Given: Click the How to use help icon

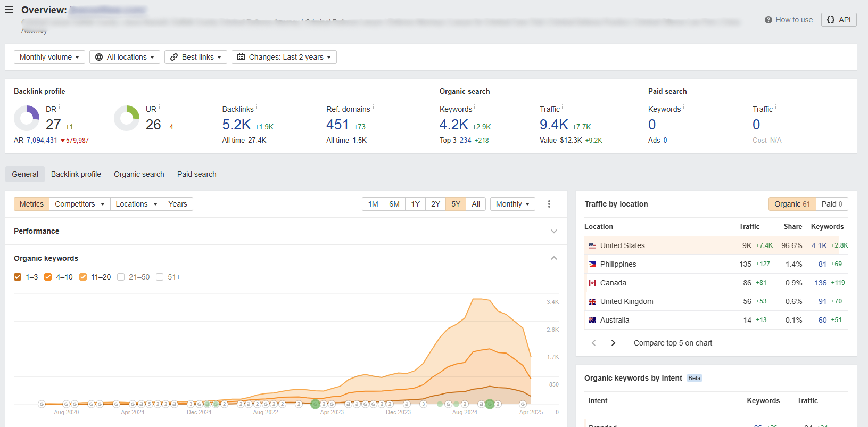Looking at the screenshot, I should (x=768, y=20).
